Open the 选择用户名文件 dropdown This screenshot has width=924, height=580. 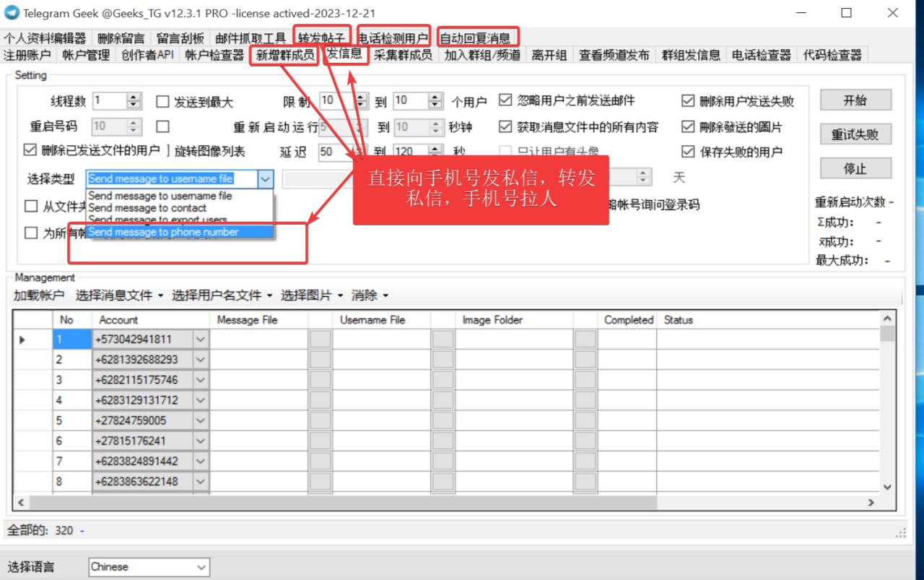222,295
